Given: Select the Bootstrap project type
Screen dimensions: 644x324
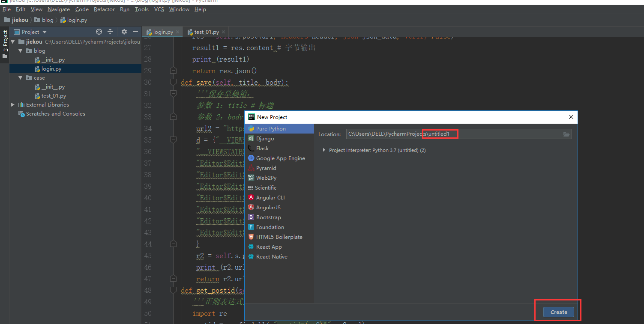Looking at the screenshot, I should (x=279, y=217).
